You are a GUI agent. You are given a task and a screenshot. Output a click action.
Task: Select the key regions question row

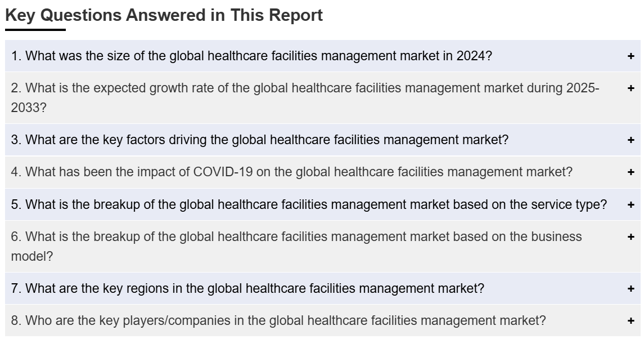[247, 289]
